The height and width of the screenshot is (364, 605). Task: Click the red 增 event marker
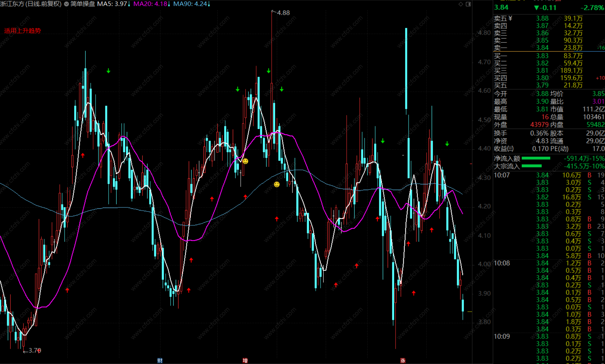tap(245, 360)
